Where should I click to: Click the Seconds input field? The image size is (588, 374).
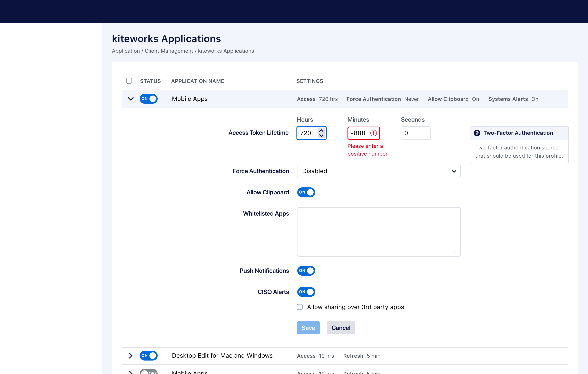point(415,133)
